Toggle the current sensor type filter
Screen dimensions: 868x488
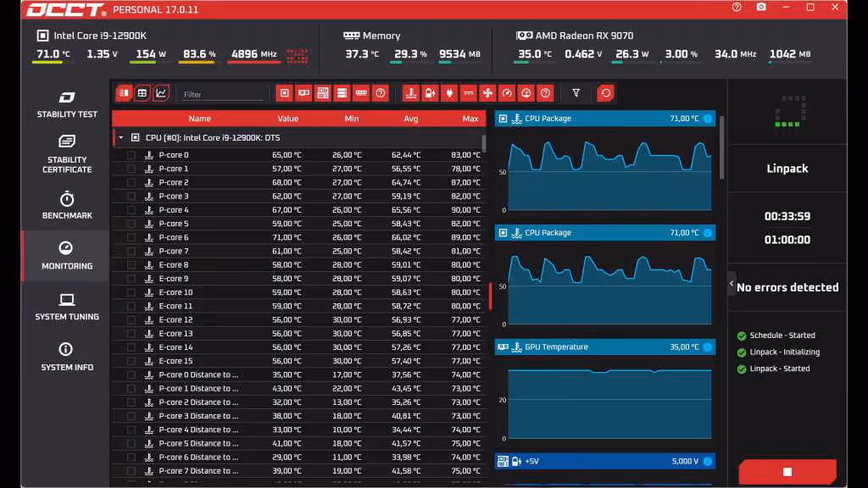468,93
